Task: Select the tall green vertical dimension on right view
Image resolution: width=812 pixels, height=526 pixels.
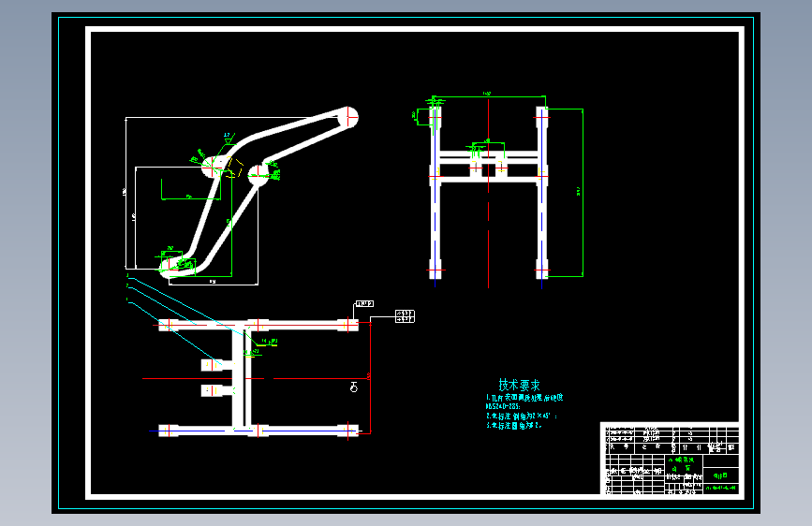Action: click(x=583, y=193)
